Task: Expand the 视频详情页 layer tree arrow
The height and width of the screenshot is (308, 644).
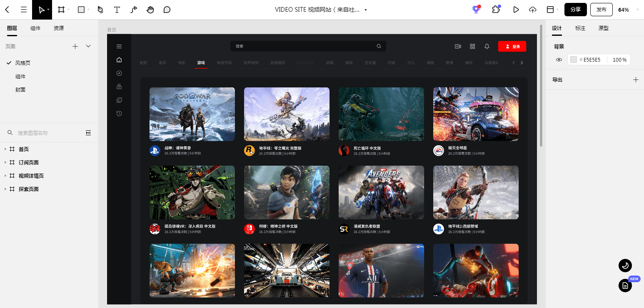Action: click(5, 176)
